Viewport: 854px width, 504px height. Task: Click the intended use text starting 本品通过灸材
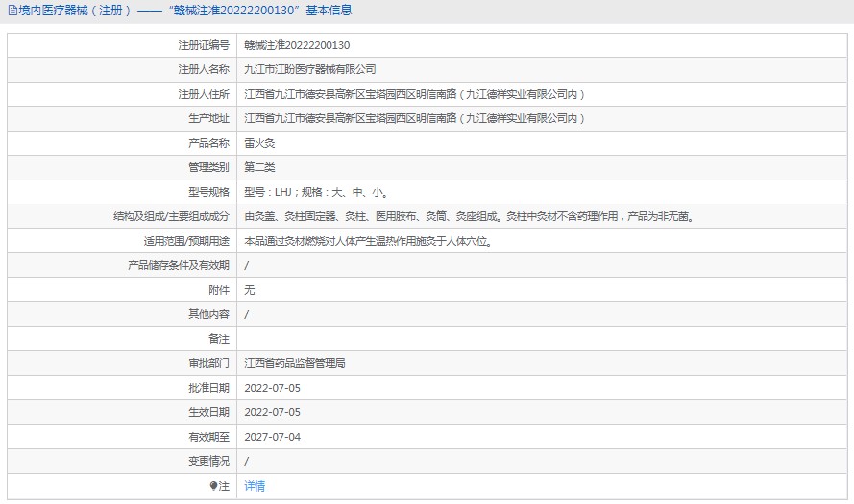[x=368, y=241]
